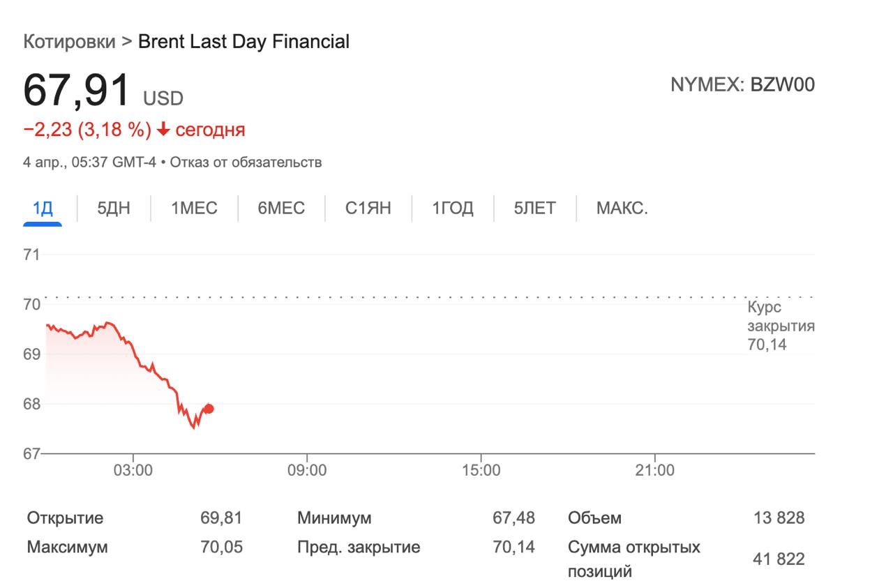Click the Объем value 13 828
This screenshot has width=893, height=588.
tap(779, 518)
